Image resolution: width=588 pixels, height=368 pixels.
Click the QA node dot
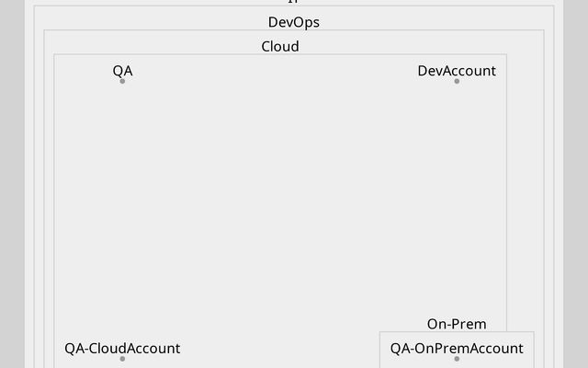(122, 81)
